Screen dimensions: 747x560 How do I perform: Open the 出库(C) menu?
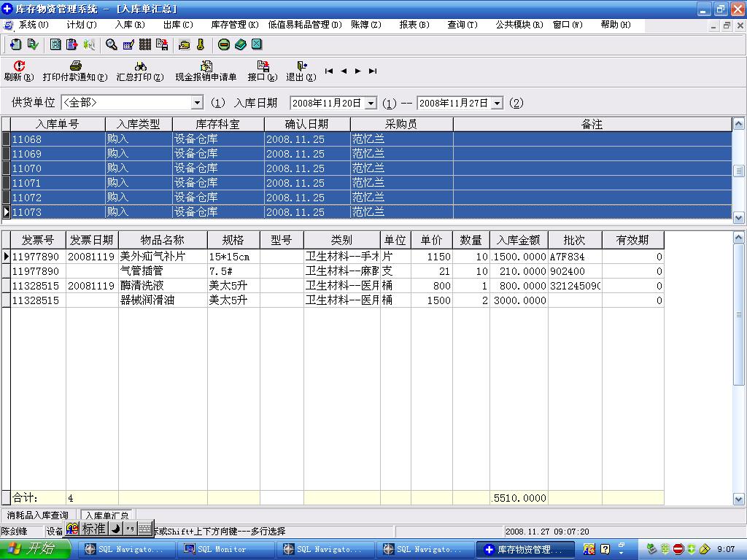click(178, 24)
